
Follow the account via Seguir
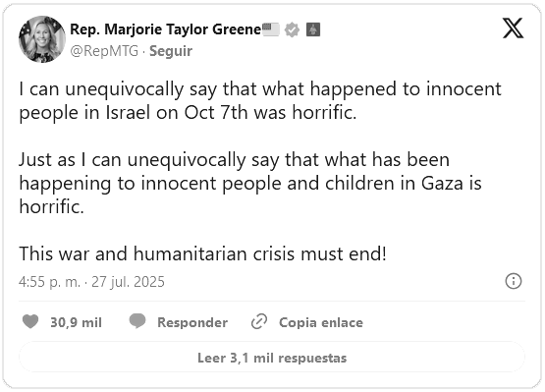tap(171, 51)
